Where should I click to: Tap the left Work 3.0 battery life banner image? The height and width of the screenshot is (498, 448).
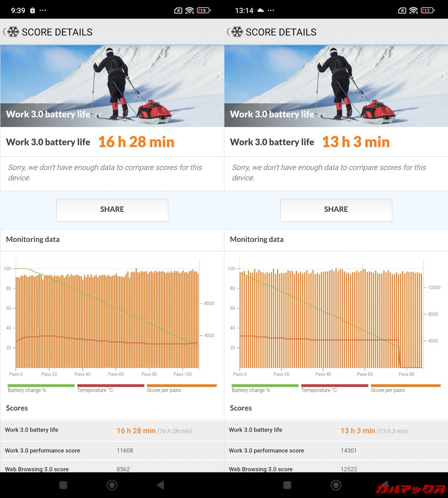click(112, 86)
